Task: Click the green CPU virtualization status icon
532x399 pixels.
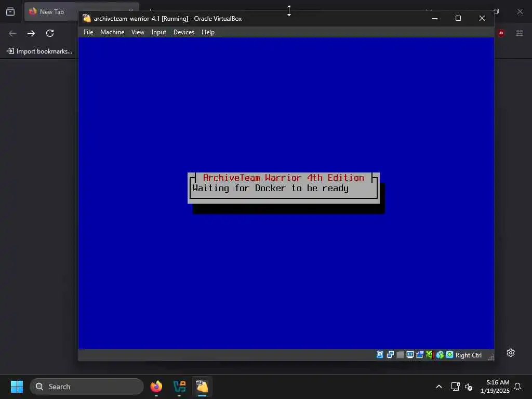Action: tap(430, 355)
